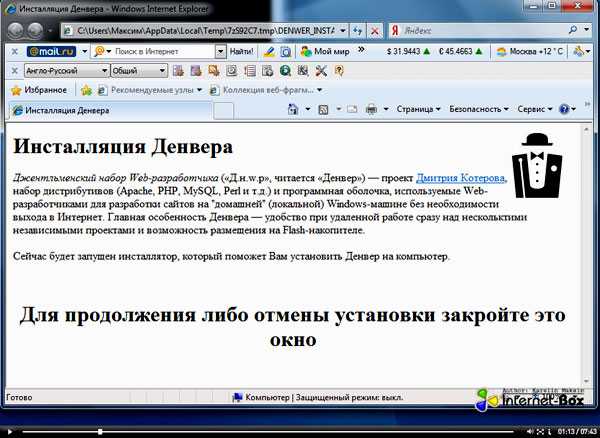This screenshot has height=438, width=600.
Task: Open the search provider dropdown arrow
Action: (x=586, y=30)
